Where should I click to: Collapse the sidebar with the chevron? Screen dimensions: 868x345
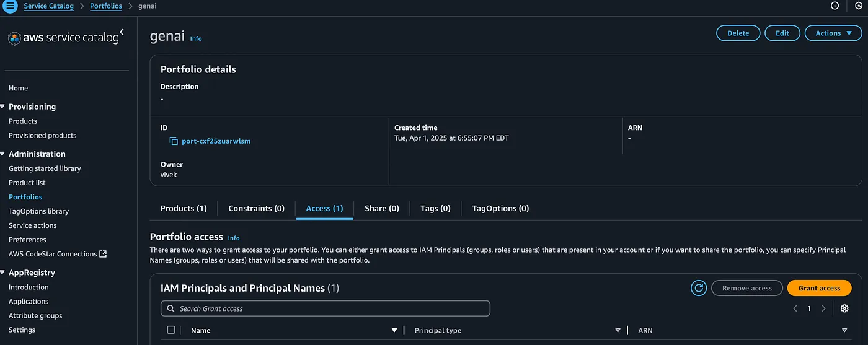pos(122,32)
